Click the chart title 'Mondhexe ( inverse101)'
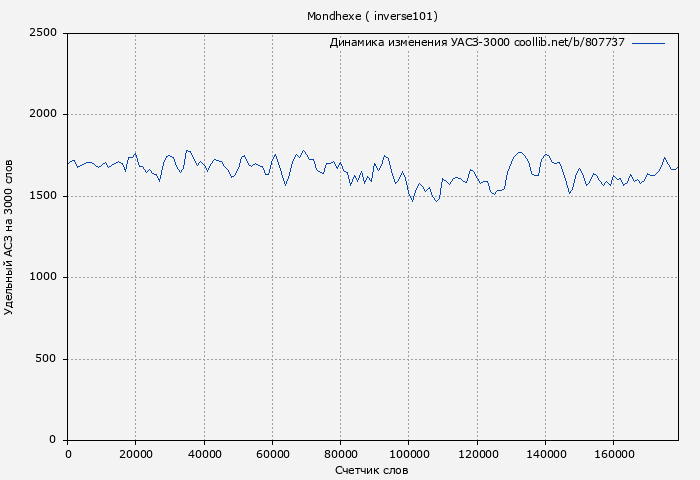Screen dimensions: 700x480 372,16
